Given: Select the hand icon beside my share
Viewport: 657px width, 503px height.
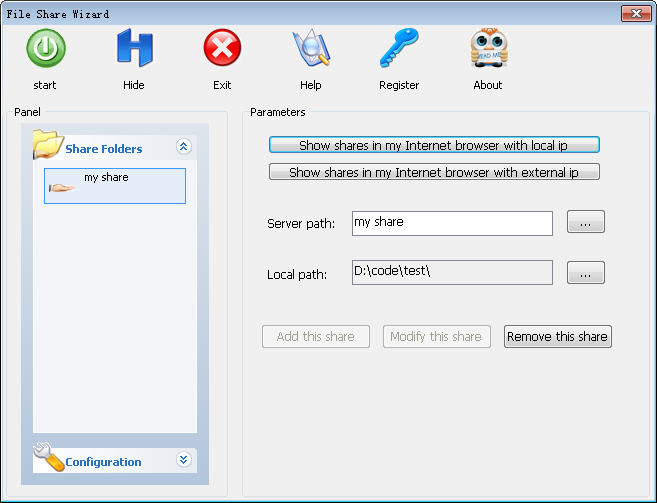Looking at the screenshot, I should (62, 186).
